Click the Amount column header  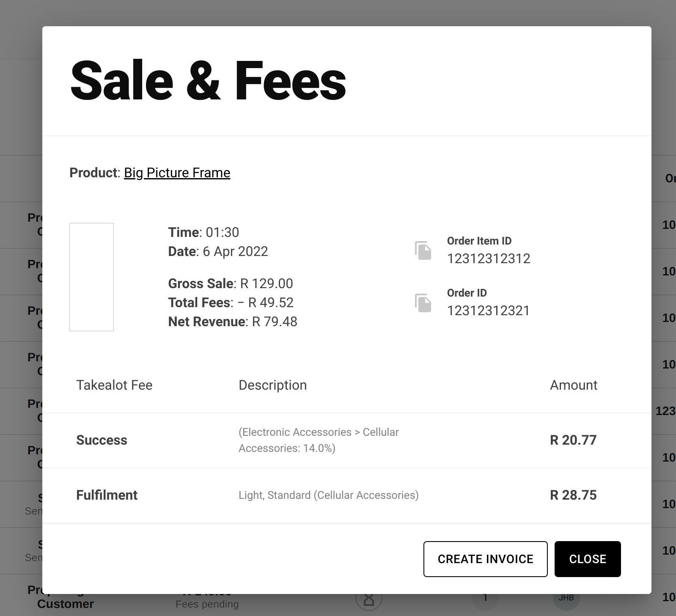click(x=574, y=385)
